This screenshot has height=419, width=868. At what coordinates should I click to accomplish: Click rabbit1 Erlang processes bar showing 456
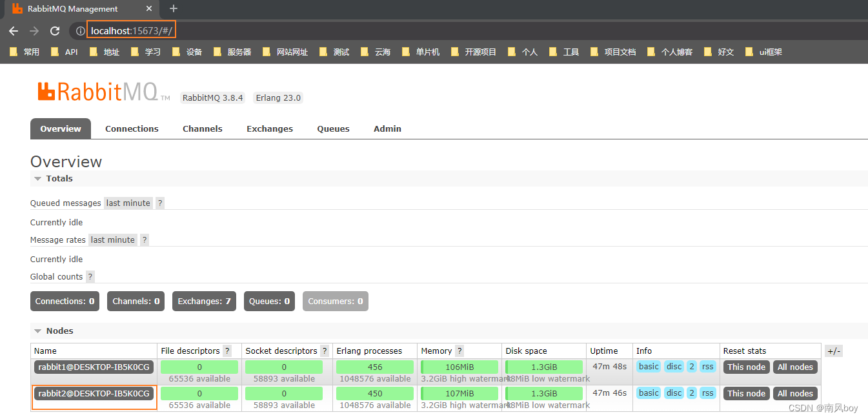(x=375, y=367)
